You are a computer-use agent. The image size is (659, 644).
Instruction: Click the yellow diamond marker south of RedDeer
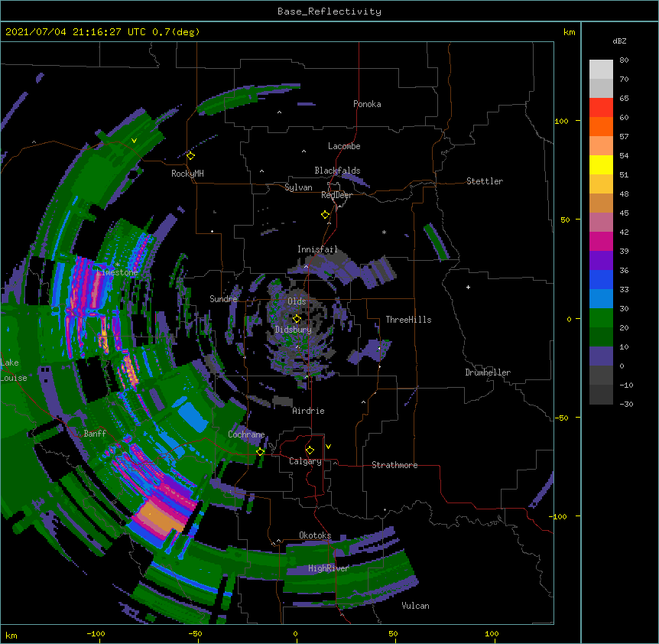[x=326, y=215]
